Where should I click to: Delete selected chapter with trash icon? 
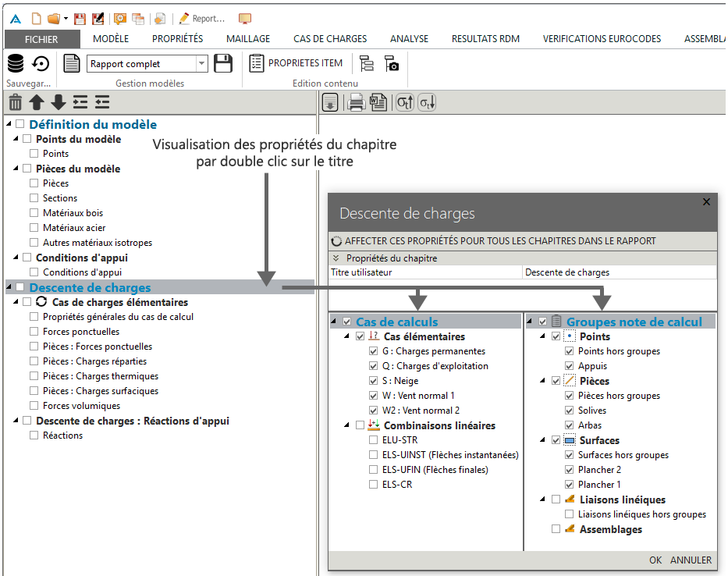click(x=16, y=102)
